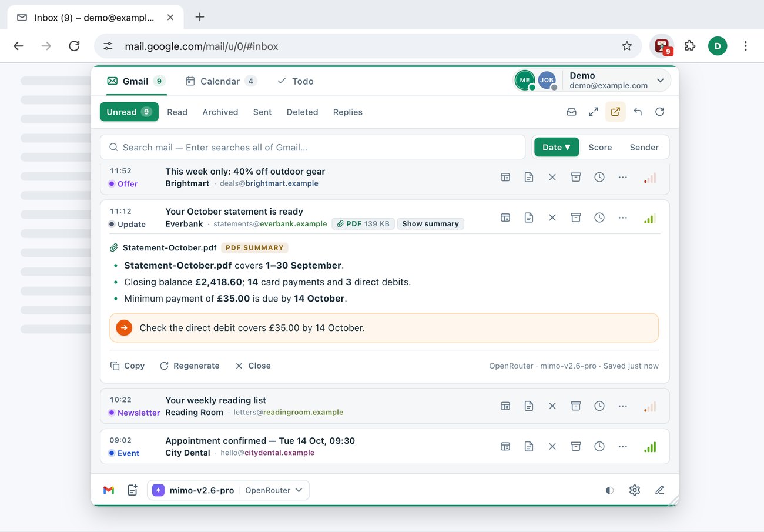
Task: Switch to the Todo tab
Action: [x=296, y=81]
